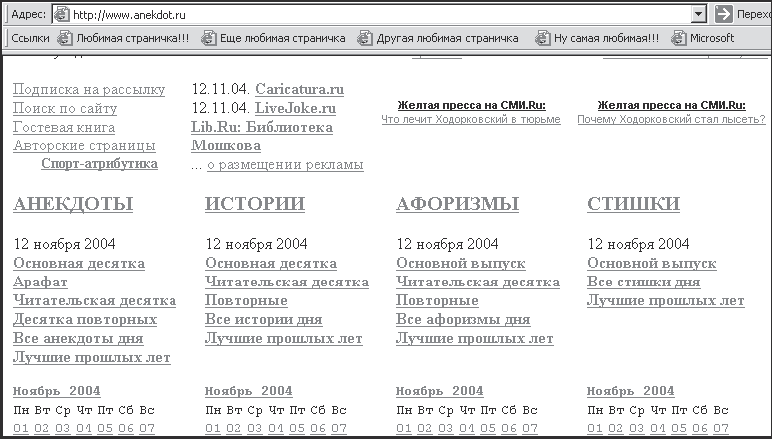Select 'Гостевая книга' link

tap(64, 127)
